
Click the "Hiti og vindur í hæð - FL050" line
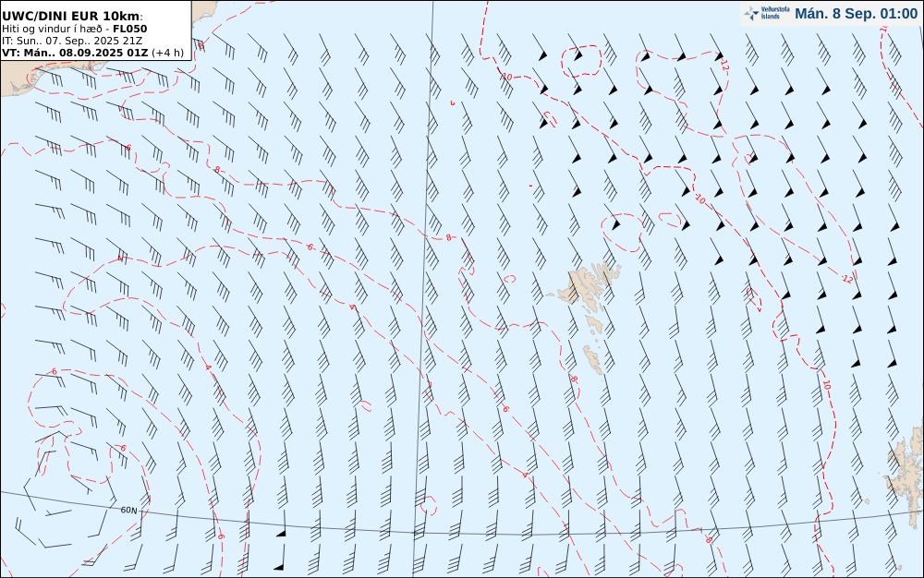(x=74, y=29)
